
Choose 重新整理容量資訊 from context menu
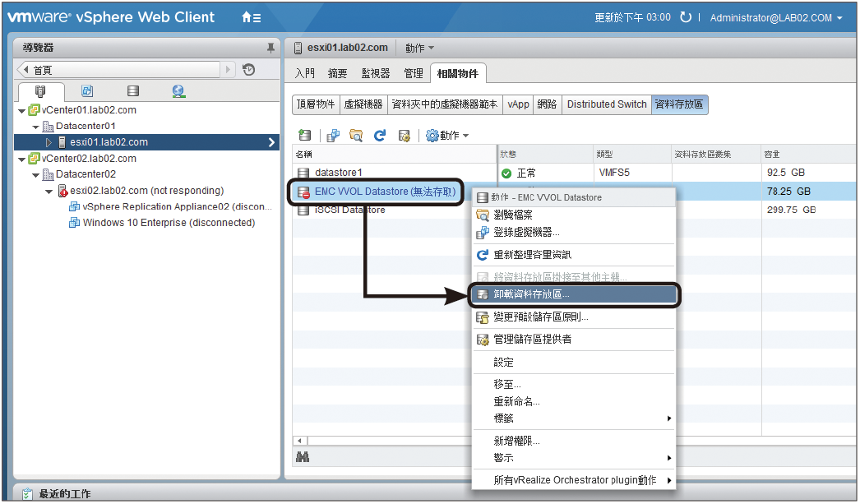[574, 255]
